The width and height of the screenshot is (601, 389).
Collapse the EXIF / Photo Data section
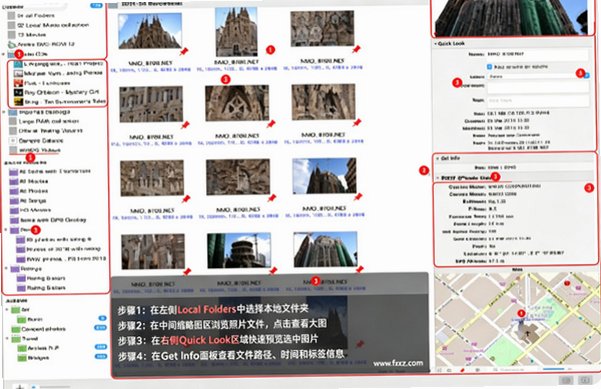[437, 178]
